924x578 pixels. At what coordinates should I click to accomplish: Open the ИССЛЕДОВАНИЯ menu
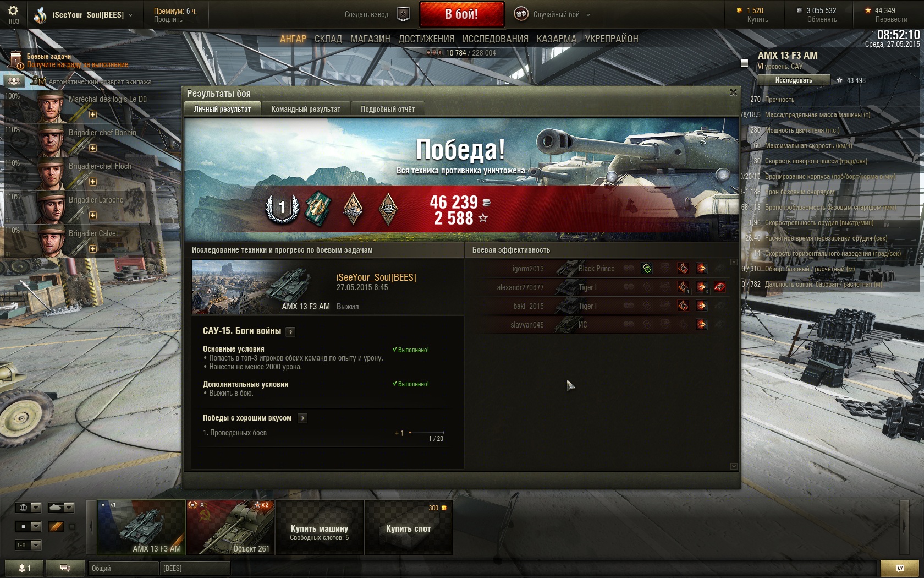(x=495, y=39)
